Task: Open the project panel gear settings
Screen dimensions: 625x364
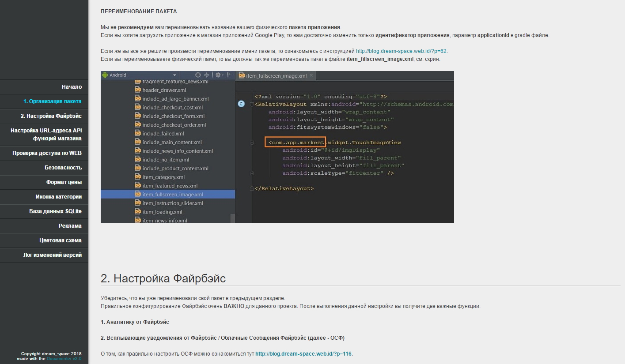Action: 218,75
